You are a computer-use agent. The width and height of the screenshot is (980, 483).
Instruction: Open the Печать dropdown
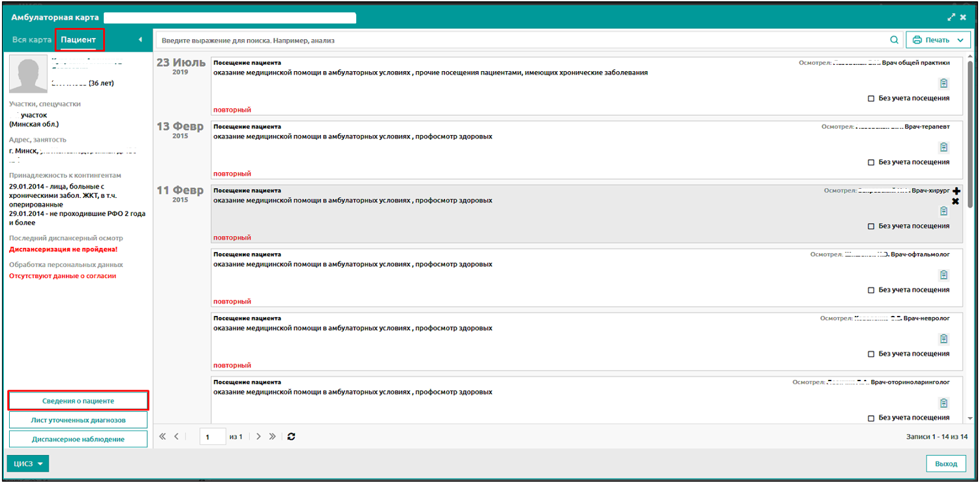coord(938,40)
